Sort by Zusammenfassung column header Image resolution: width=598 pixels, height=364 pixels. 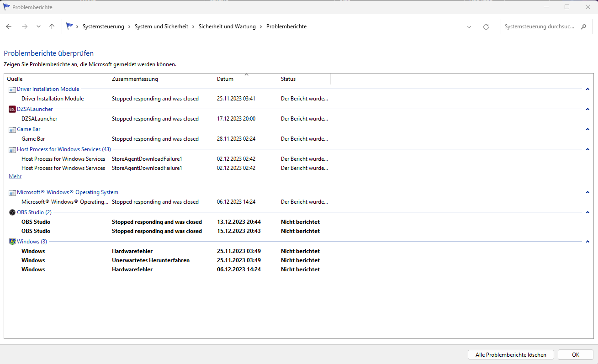(x=161, y=79)
